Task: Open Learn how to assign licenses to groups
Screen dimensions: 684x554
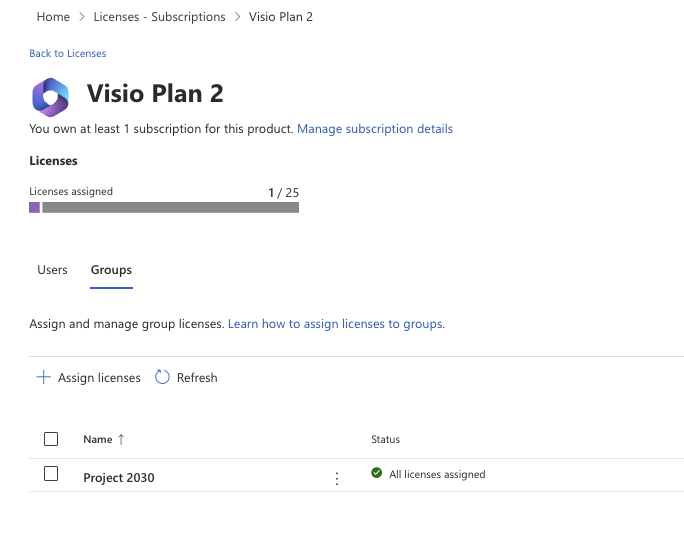Action: point(336,324)
